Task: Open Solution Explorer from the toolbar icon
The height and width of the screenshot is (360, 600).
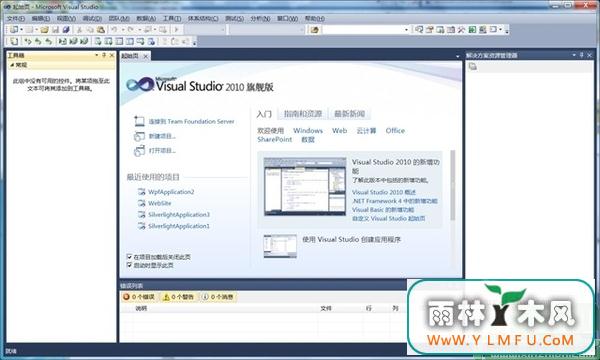Action: 419,29
